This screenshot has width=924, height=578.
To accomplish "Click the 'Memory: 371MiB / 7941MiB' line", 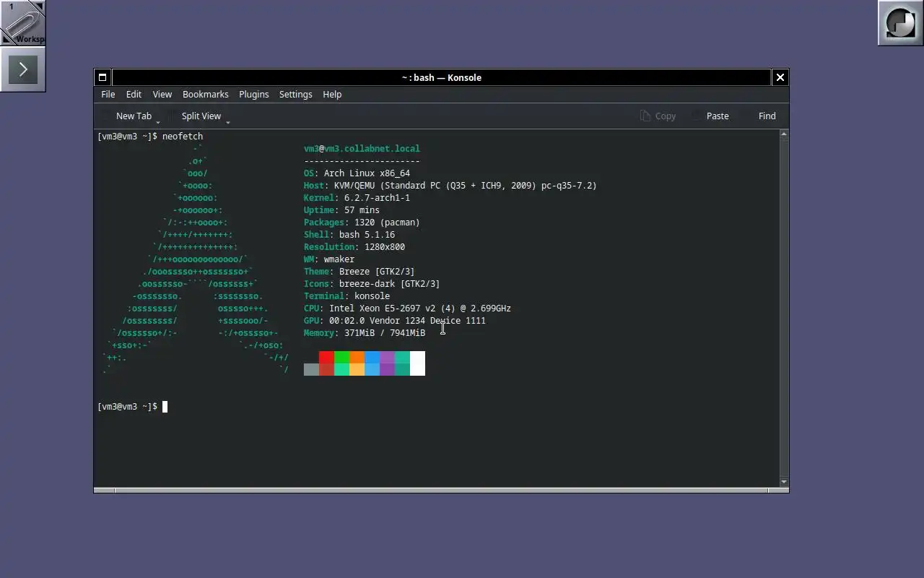I will pos(365,333).
